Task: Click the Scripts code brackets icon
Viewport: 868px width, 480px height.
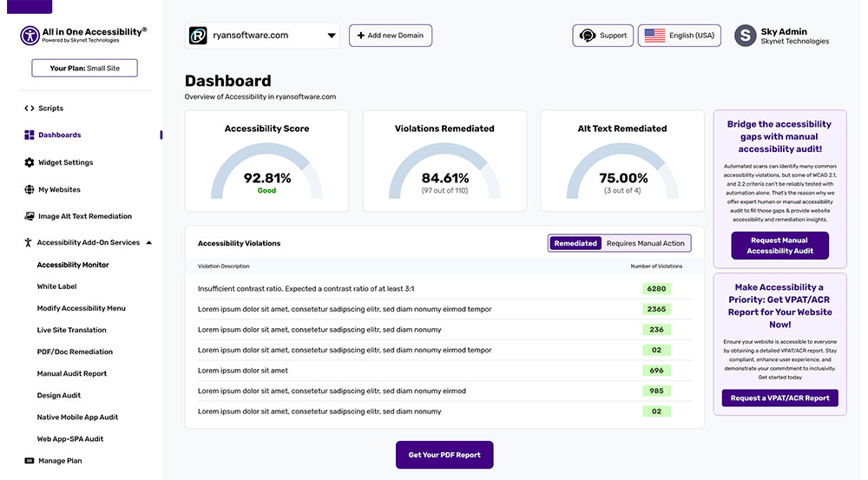Action: 30,108
